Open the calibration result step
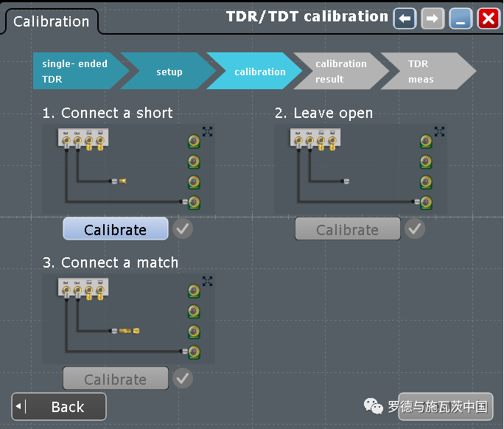Image resolution: width=504 pixels, height=429 pixels. [340, 71]
